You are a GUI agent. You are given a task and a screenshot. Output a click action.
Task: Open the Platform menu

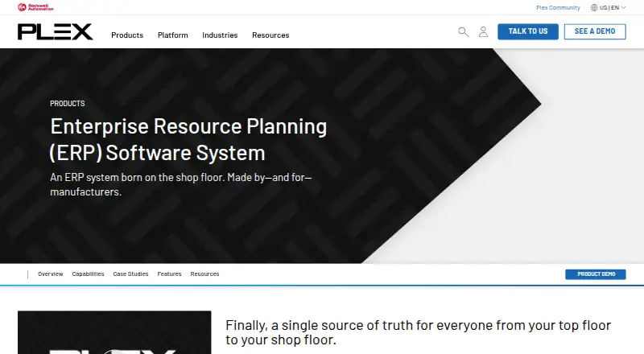coord(173,35)
